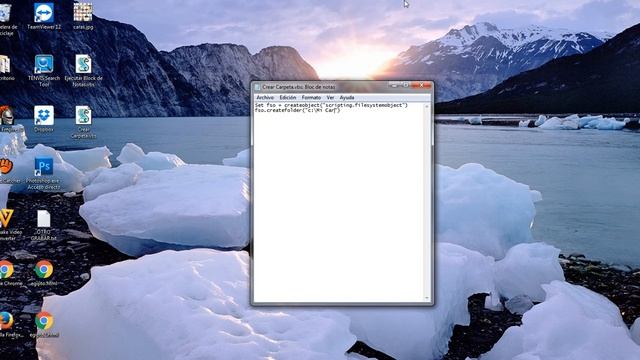The height and width of the screenshot is (360, 640).
Task: Open the Archivo menu in Notepad
Action: point(265,98)
